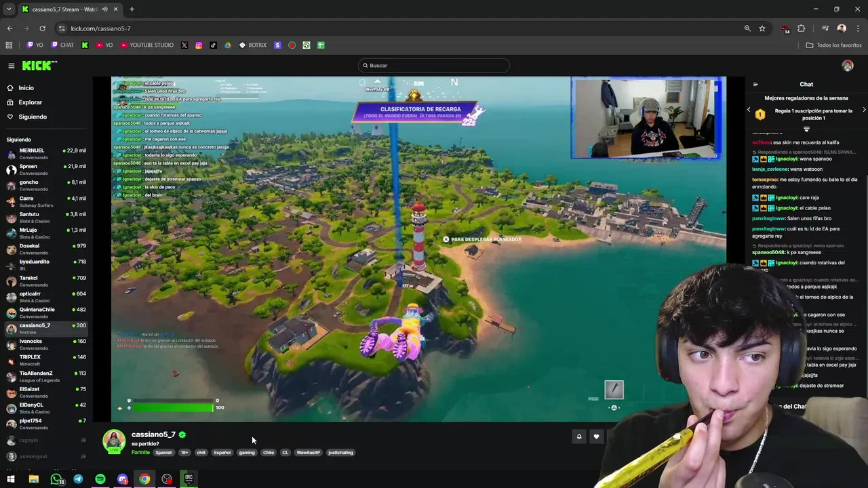
Task: Open WhatsApp from the taskbar
Action: (56, 479)
